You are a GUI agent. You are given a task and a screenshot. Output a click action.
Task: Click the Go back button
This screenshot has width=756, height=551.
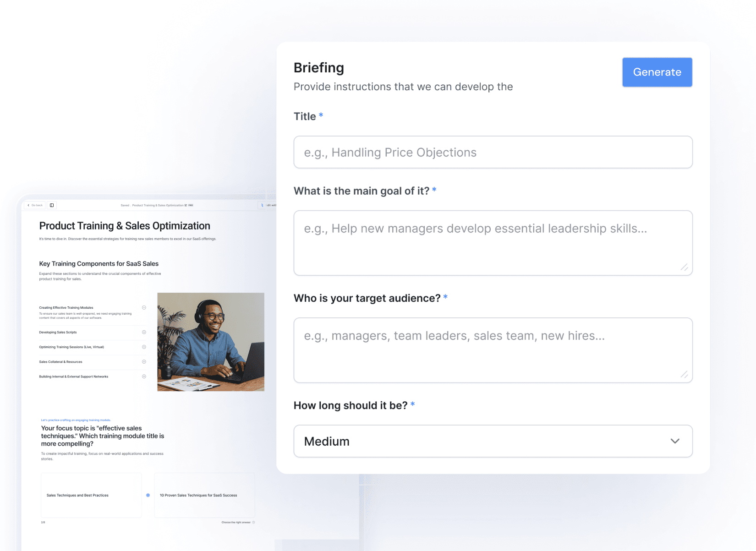35,205
